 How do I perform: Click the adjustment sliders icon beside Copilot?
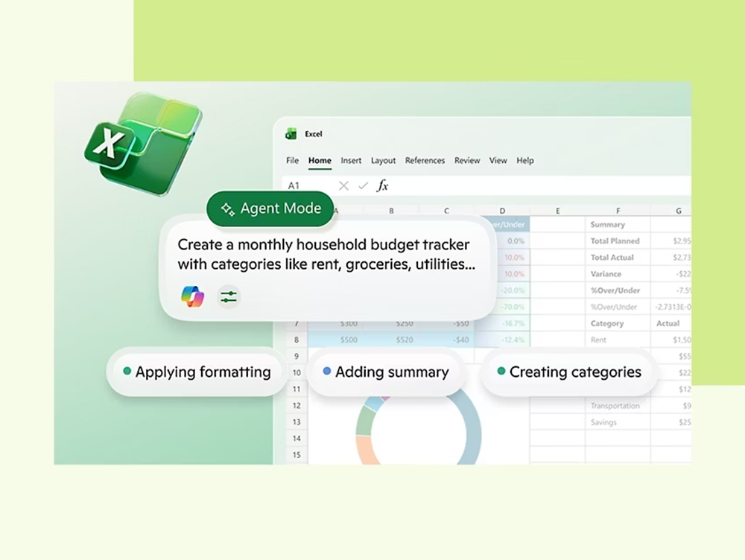[227, 296]
